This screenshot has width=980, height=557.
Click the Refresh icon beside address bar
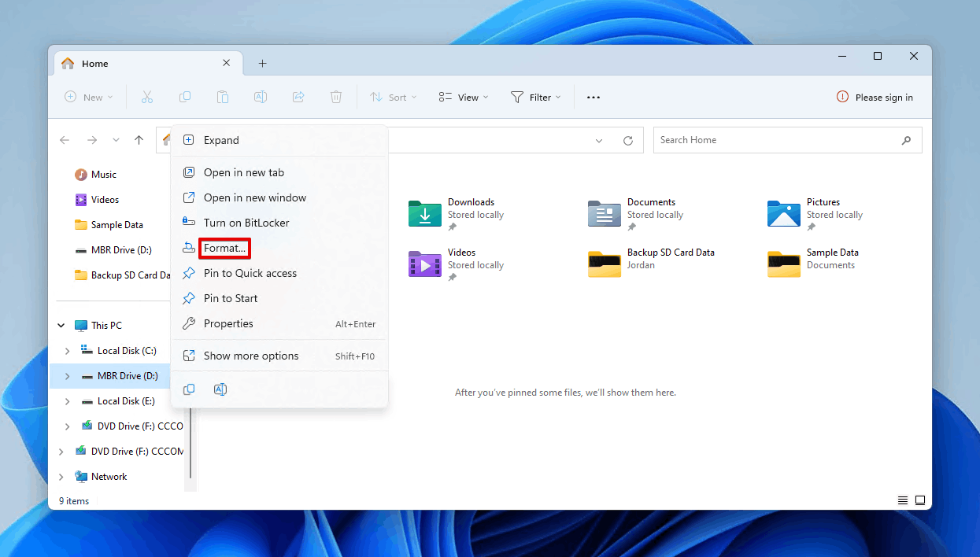[x=627, y=141]
